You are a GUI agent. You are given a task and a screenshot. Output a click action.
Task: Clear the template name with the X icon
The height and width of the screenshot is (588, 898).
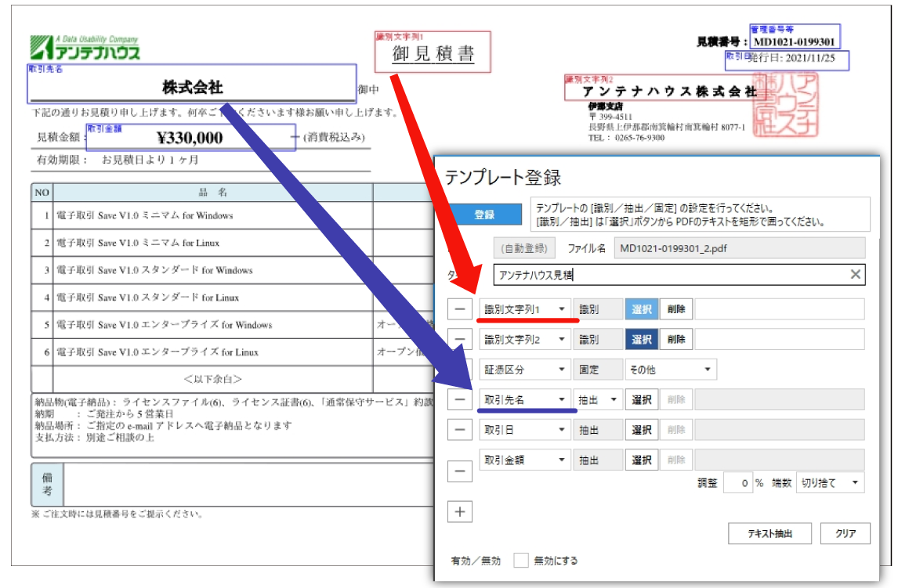(x=856, y=274)
